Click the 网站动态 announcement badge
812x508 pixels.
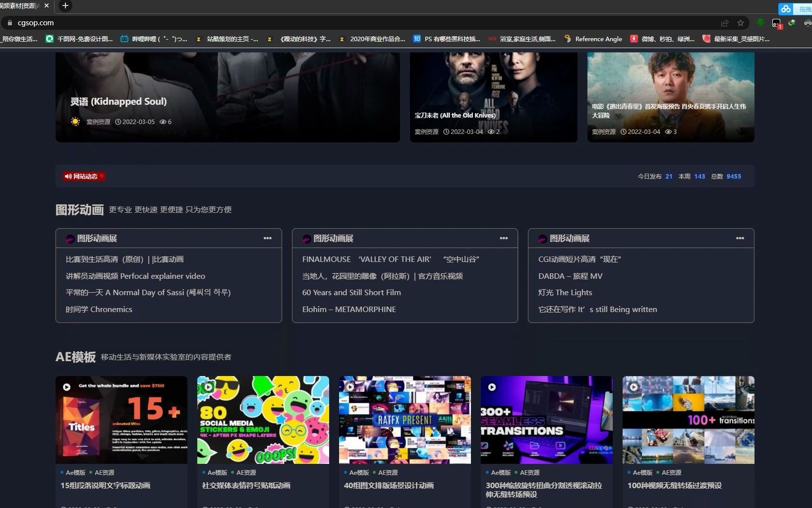[84, 176]
